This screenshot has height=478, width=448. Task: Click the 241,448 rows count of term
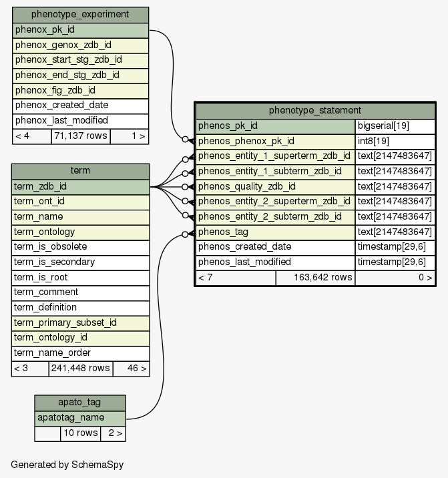pyautogui.click(x=81, y=368)
